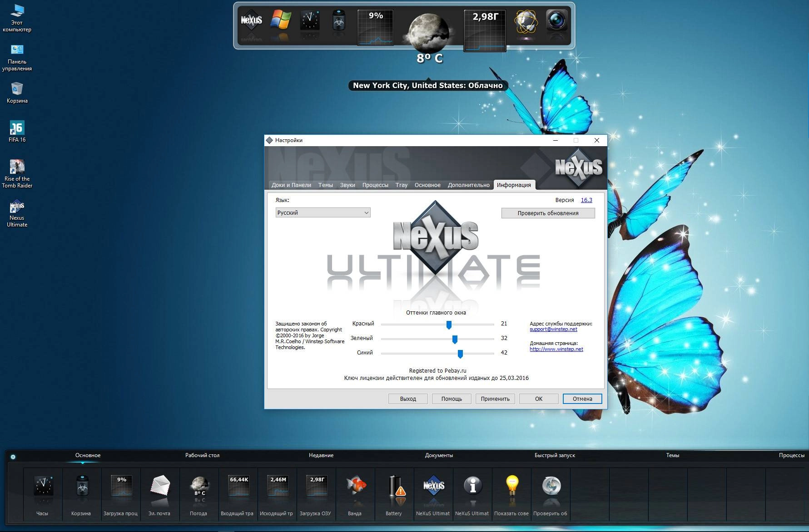Click the moon weather icon in top dock

click(x=428, y=33)
